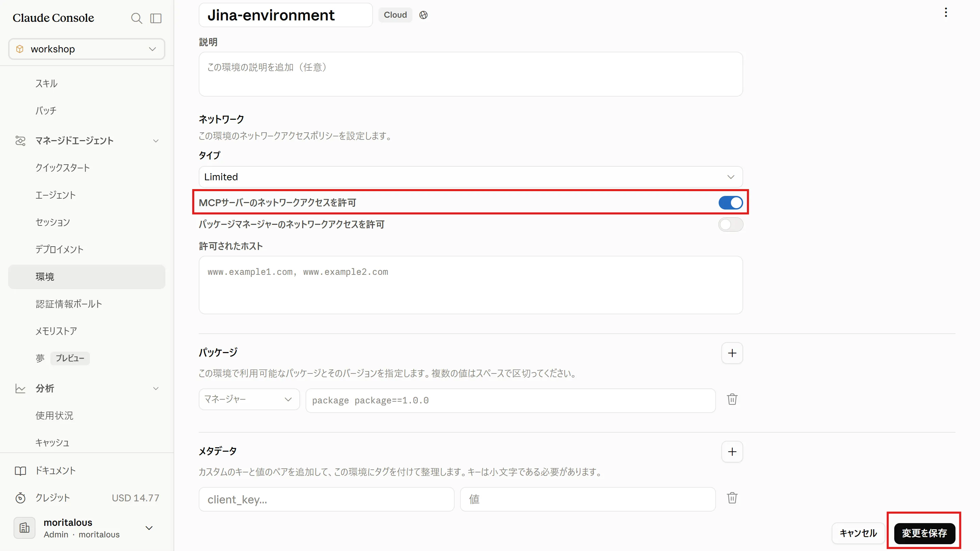980x551 pixels.
Task: Enable package manager network access toggle
Action: coord(731,224)
